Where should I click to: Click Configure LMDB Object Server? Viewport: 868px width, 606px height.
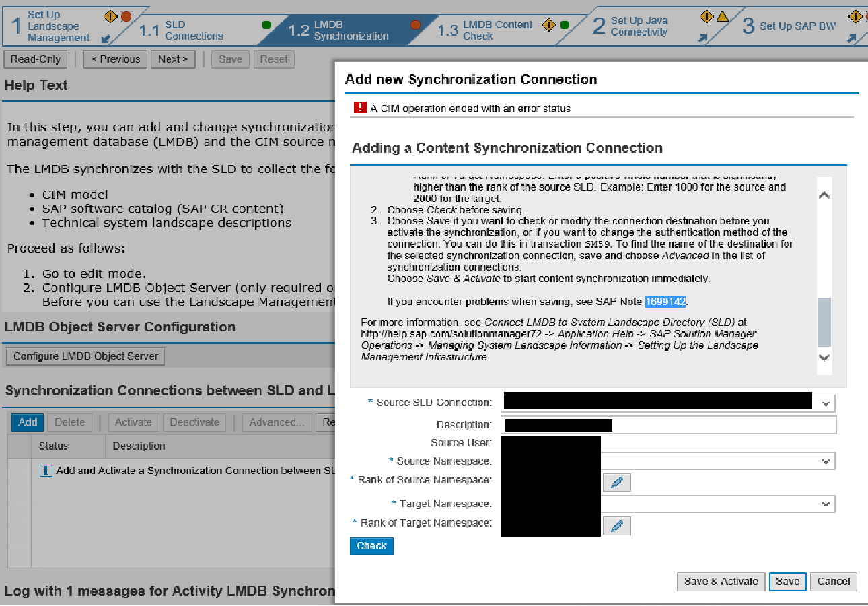[85, 356]
